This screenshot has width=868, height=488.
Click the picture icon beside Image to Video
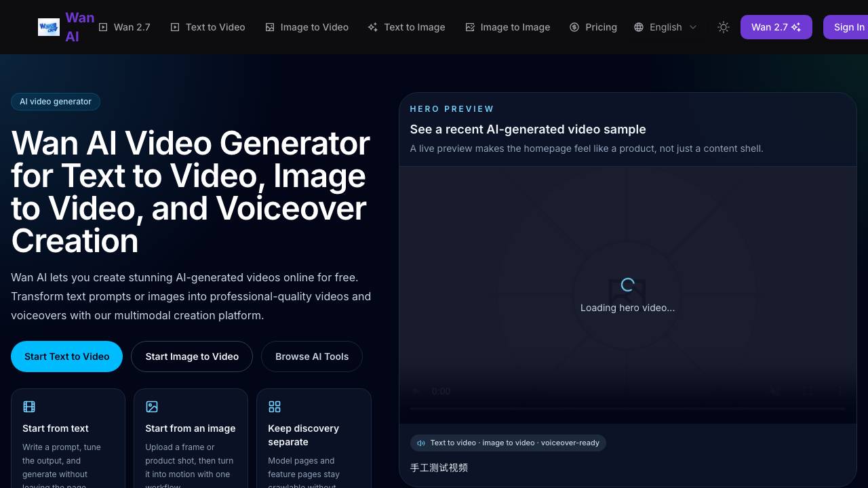270,27
